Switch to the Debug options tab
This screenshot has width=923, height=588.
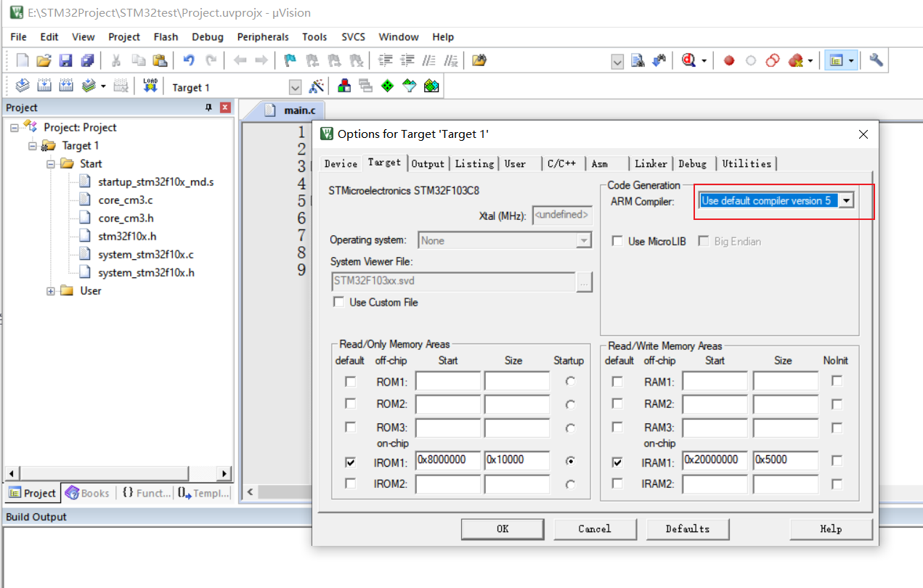click(693, 163)
